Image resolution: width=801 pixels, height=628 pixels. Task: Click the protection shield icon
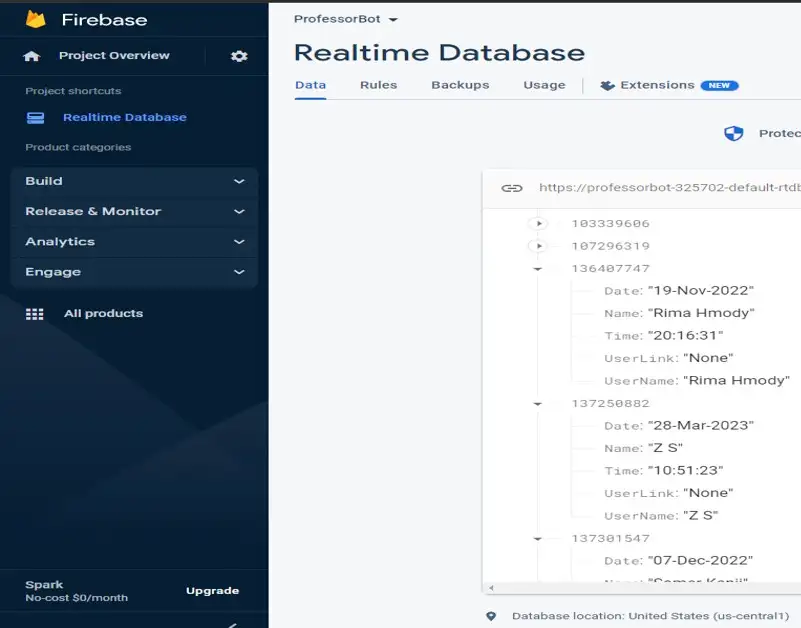click(x=734, y=134)
